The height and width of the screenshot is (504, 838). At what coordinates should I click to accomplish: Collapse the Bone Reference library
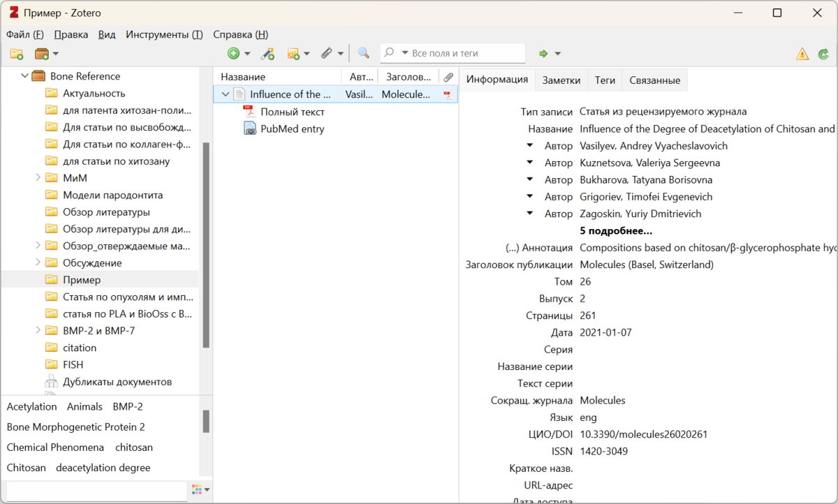(24, 76)
